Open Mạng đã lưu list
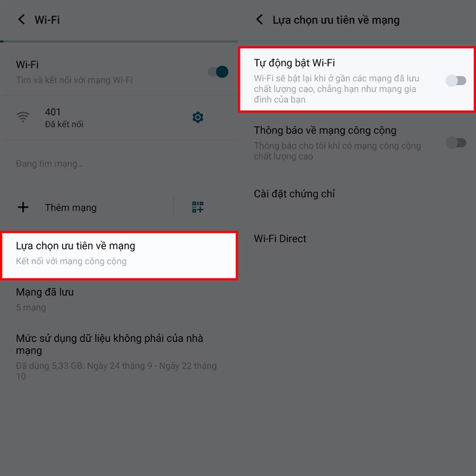The width and height of the screenshot is (476, 476). click(119, 299)
